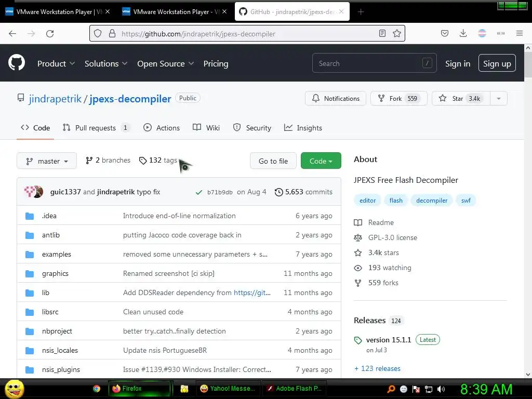Focus the GitHub Search field
532x399 pixels.
374,63
